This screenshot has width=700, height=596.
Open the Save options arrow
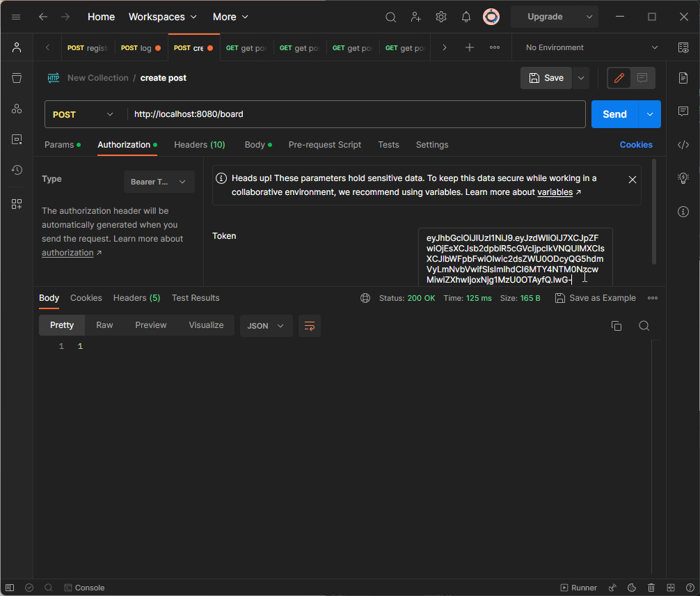581,78
